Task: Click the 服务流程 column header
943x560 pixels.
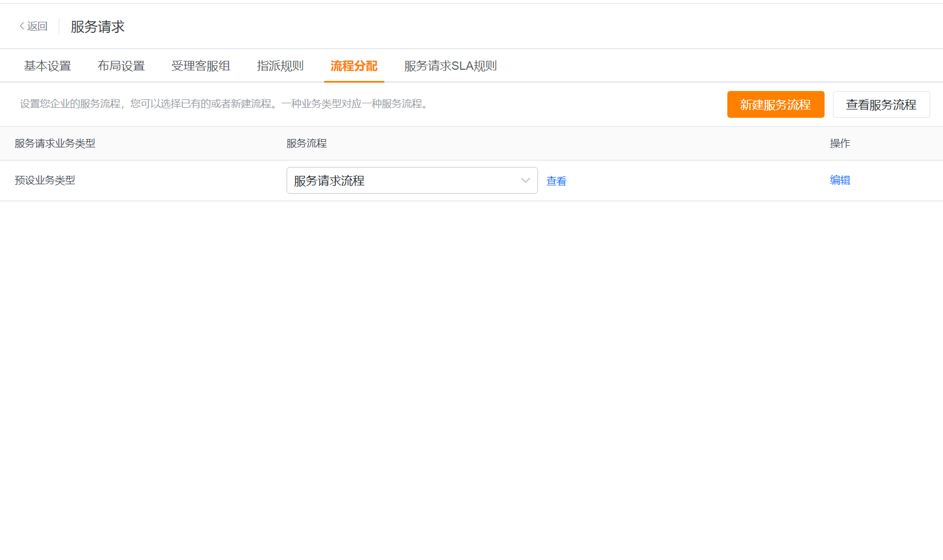Action: (x=306, y=143)
